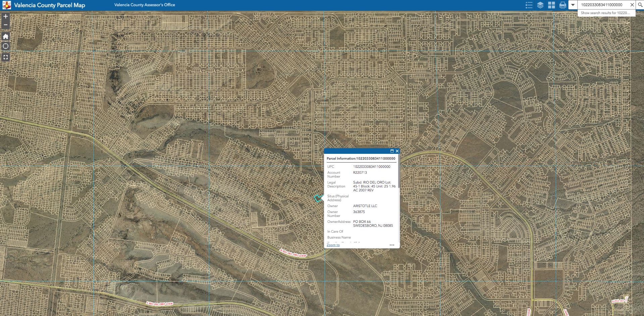Click the Valencia County logo icon
644x316 pixels.
(x=7, y=5)
